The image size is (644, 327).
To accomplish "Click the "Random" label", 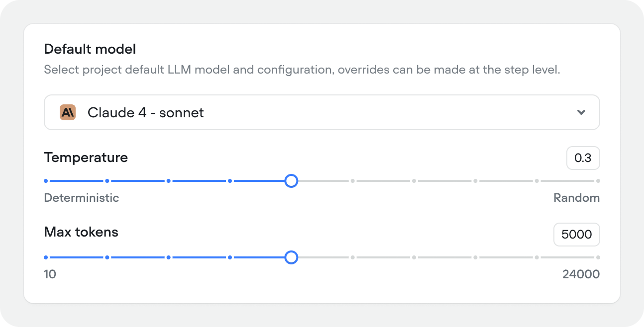I will pyautogui.click(x=577, y=198).
